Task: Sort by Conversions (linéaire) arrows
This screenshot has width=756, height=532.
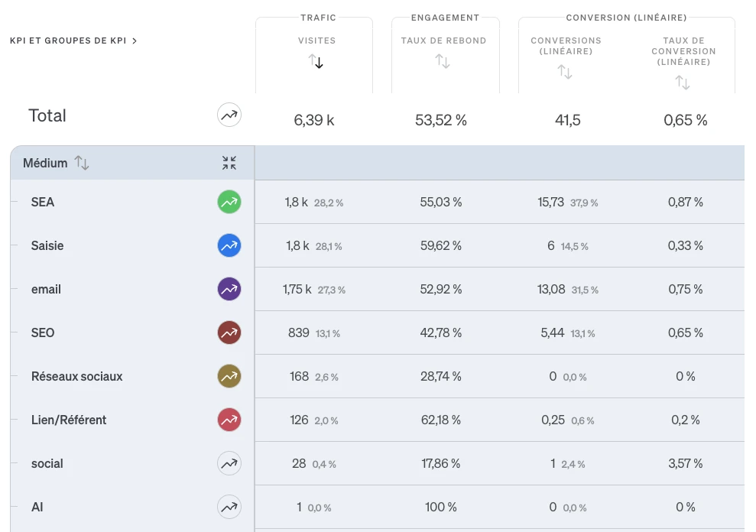Action: (565, 72)
